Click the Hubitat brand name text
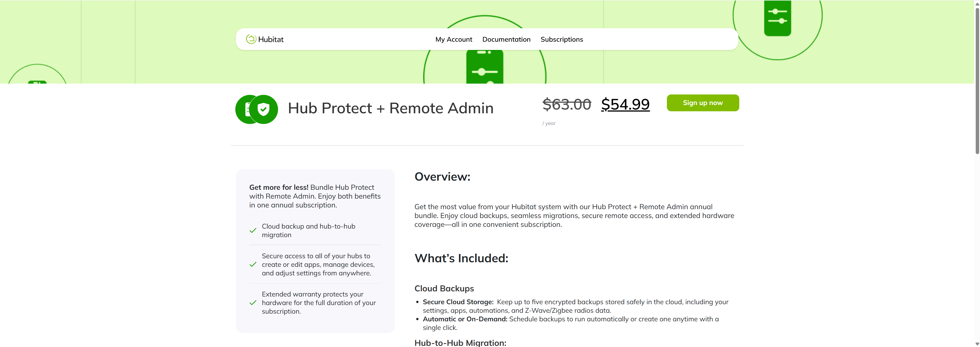The height and width of the screenshot is (347, 980). point(270,40)
